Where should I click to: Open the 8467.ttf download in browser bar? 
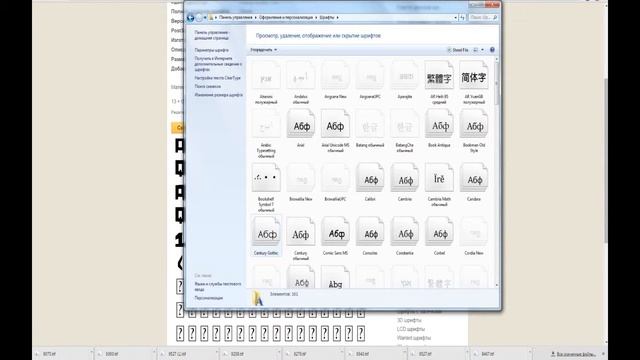coord(501,354)
